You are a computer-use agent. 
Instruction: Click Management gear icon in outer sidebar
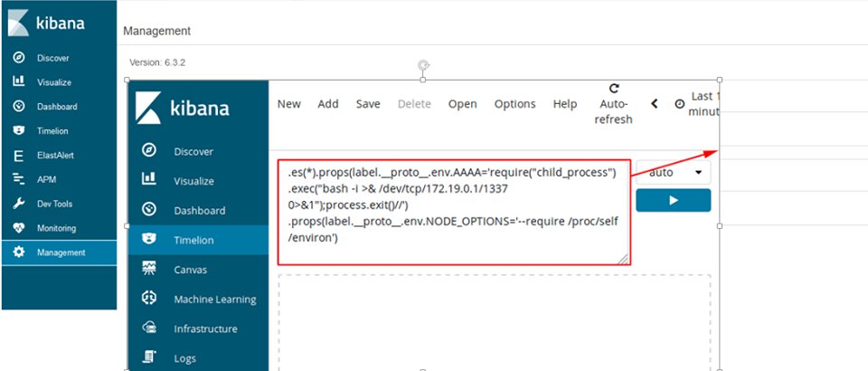point(18,252)
